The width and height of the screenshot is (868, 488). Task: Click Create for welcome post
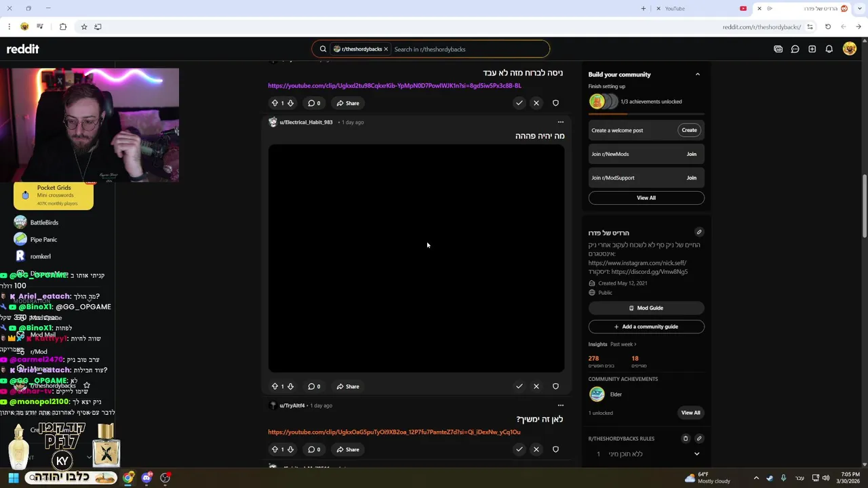689,130
